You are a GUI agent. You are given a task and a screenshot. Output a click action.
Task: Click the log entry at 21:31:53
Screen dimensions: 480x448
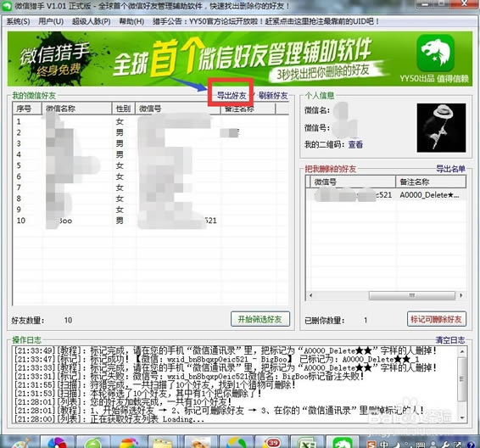(x=138, y=393)
